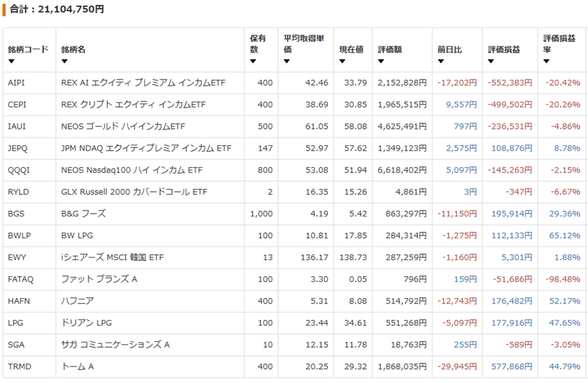Sort by 評価損益率 arrow
588x383 pixels.
point(546,61)
